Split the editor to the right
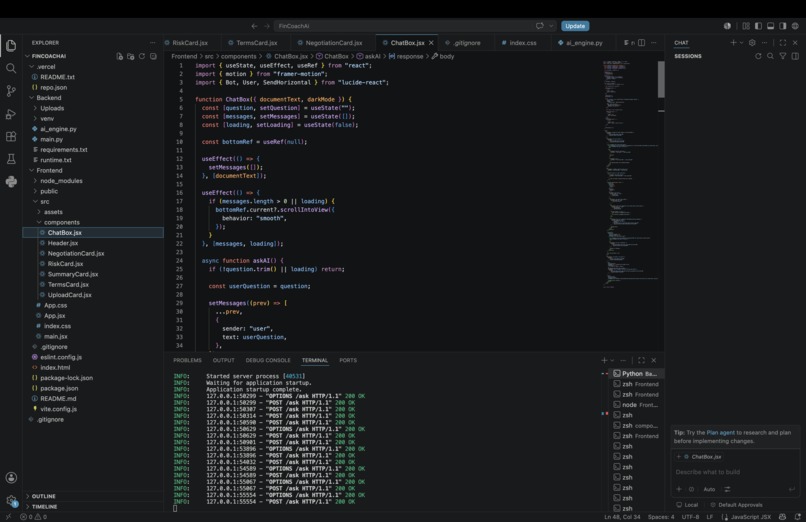Viewport: 806px width, 522px height. (642, 43)
